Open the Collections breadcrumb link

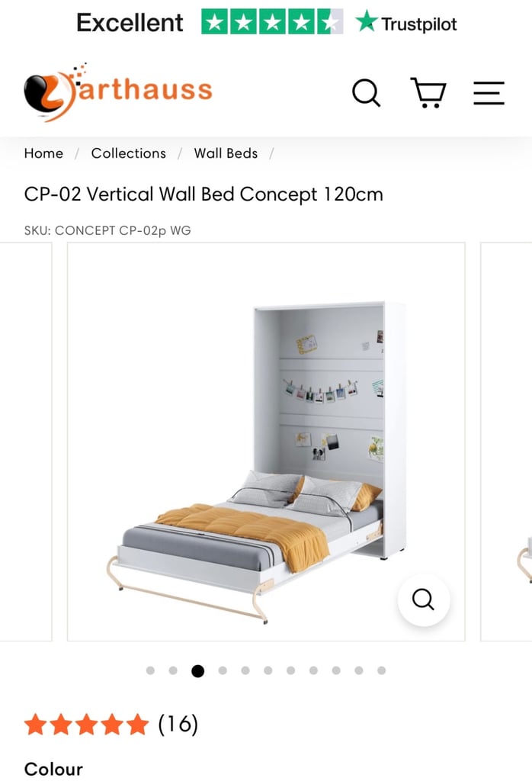click(x=128, y=153)
